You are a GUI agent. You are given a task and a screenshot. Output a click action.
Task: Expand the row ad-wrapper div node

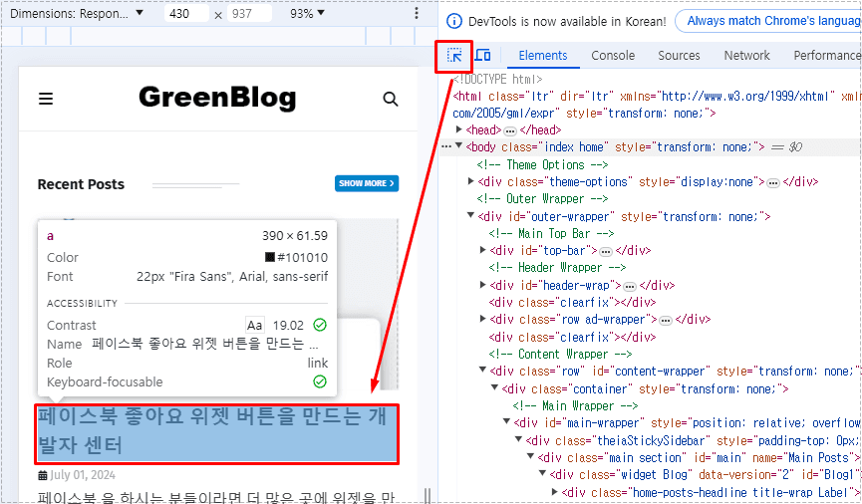pyautogui.click(x=482, y=319)
